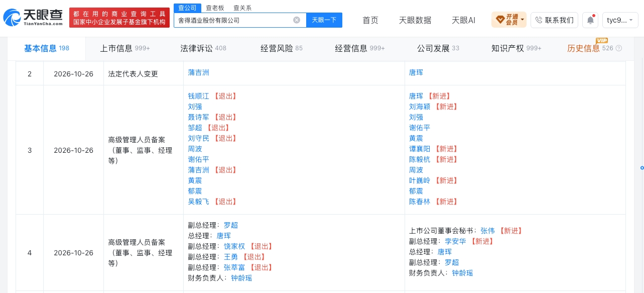Open the 邹超 person link
The width and height of the screenshot is (644, 293).
pos(195,128)
